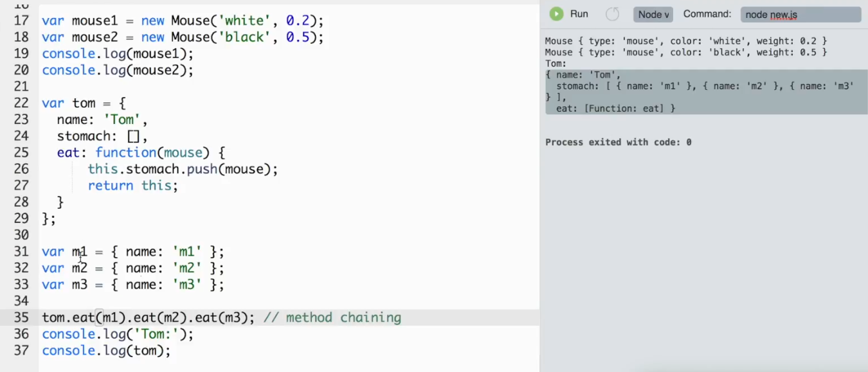Click the var m2 = { name: 'm2' }; line
Screen dimensions: 868x372
[133, 268]
